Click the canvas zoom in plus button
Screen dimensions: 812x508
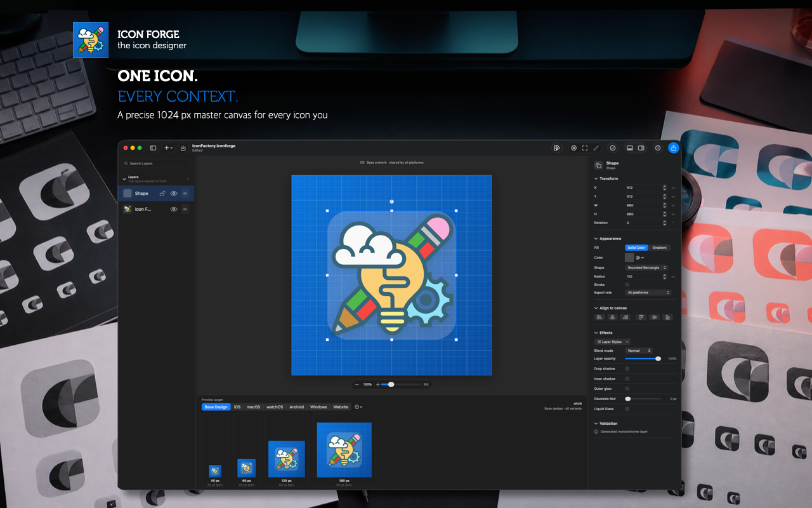point(378,384)
